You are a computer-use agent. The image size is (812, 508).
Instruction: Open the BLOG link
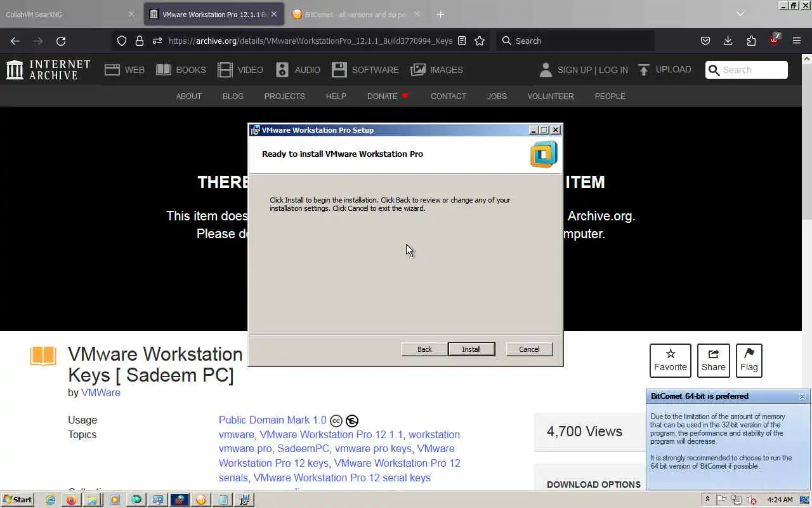[233, 97]
